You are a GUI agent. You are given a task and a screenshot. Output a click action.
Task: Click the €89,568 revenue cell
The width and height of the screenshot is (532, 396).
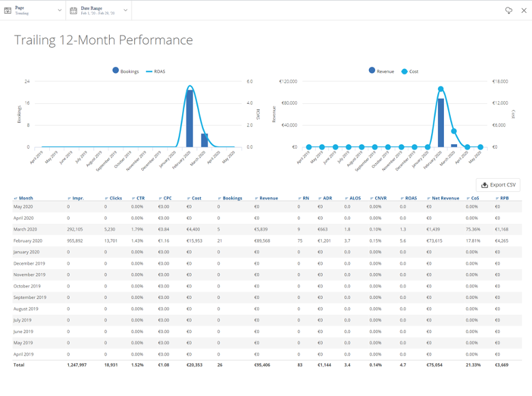pos(263,241)
